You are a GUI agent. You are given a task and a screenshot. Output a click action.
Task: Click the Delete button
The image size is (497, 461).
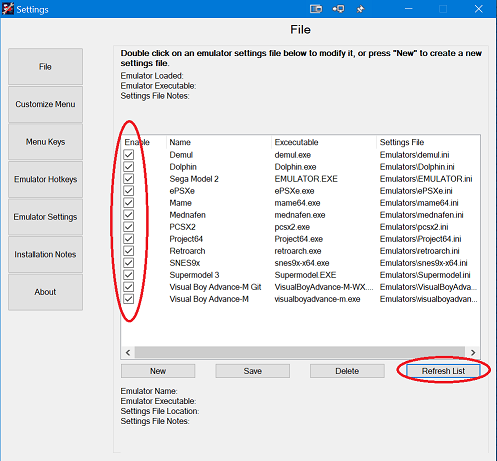(x=347, y=371)
